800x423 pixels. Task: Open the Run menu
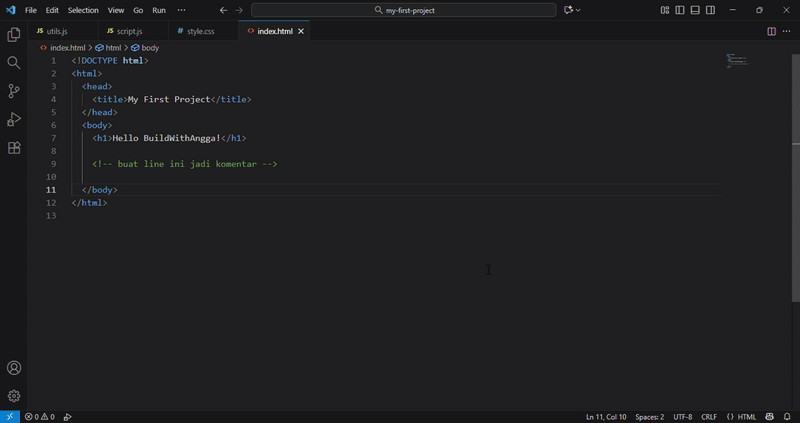point(159,10)
